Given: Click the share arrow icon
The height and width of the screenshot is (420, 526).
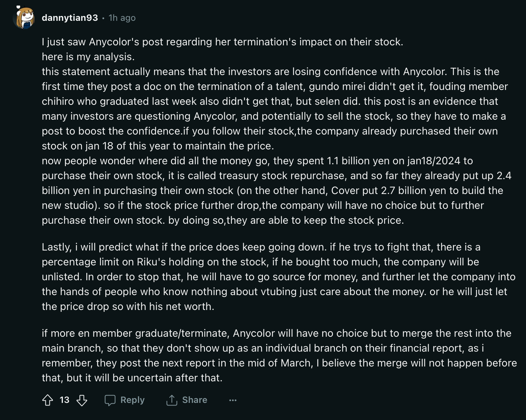Looking at the screenshot, I should click(171, 400).
